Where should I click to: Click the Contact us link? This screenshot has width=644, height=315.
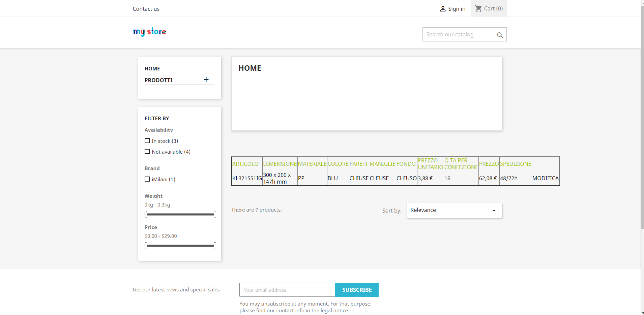(146, 9)
